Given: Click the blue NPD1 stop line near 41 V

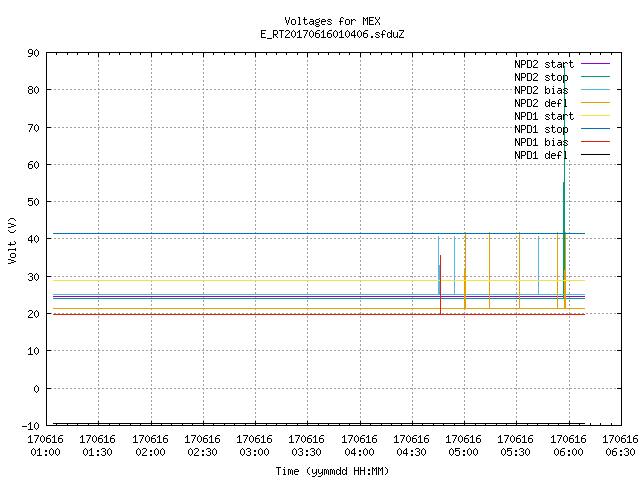Looking at the screenshot, I should point(319,233).
